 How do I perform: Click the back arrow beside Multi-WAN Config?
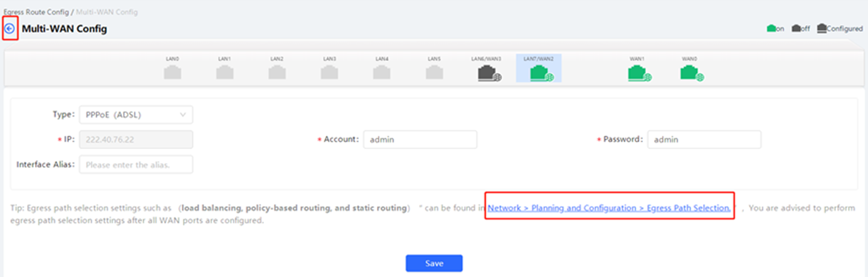tap(9, 29)
